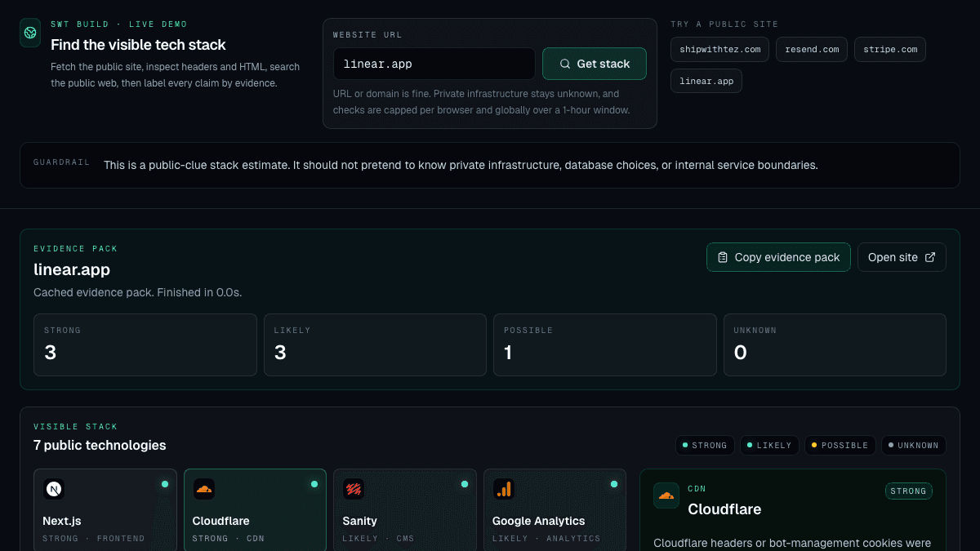Toggle the UNKNOWN filter chip
This screenshot has width=980, height=551.
coord(914,446)
